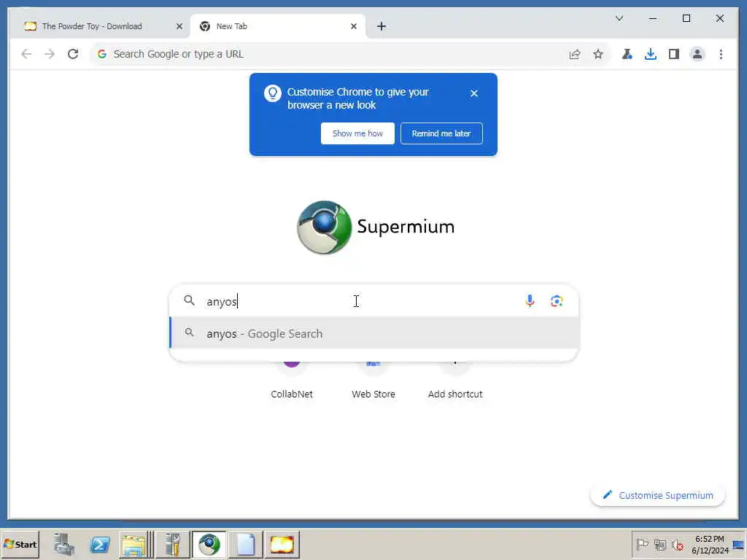
Task: Click Remind me later button
Action: (441, 133)
